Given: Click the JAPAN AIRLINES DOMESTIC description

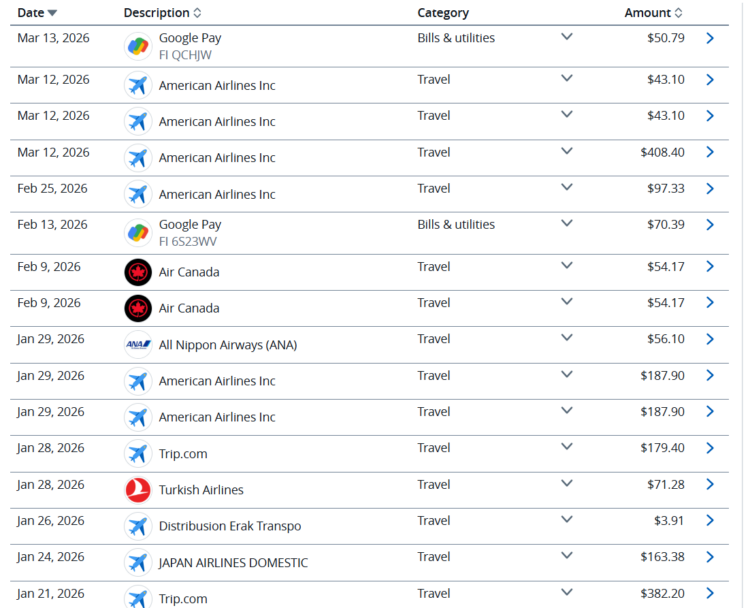Looking at the screenshot, I should tap(233, 563).
